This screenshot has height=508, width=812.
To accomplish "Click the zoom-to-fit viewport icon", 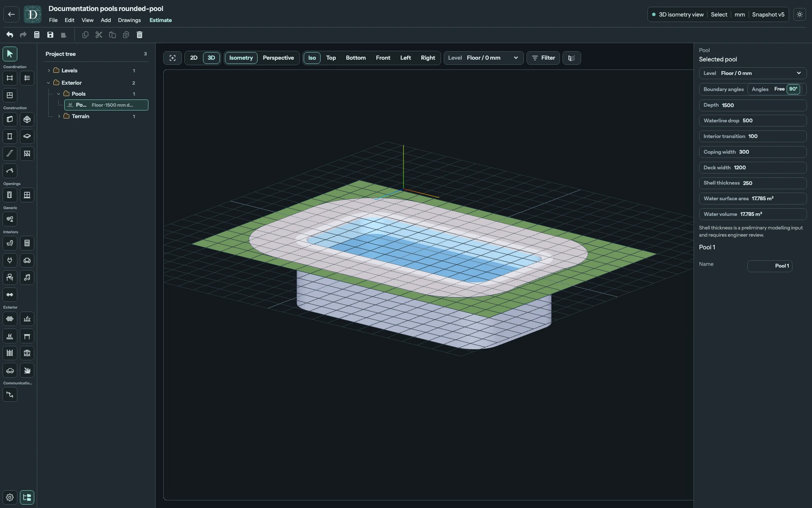I will [x=173, y=58].
